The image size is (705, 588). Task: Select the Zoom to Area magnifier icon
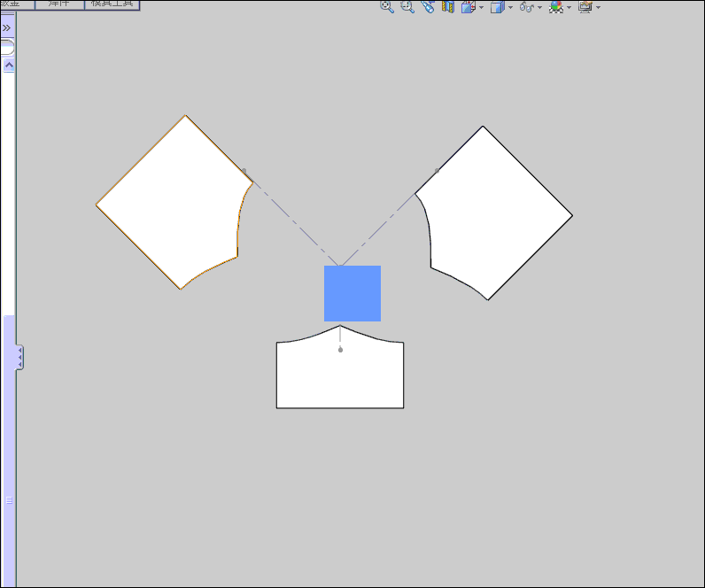click(407, 6)
